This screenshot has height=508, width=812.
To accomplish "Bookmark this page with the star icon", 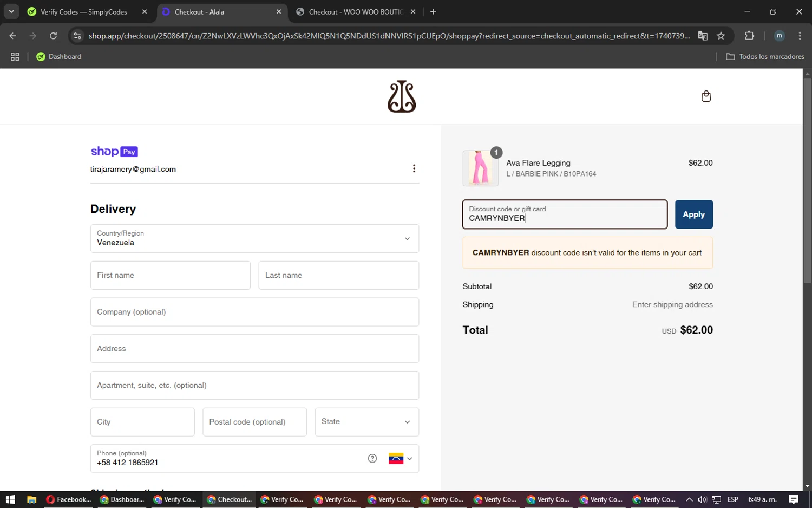I will click(x=721, y=36).
